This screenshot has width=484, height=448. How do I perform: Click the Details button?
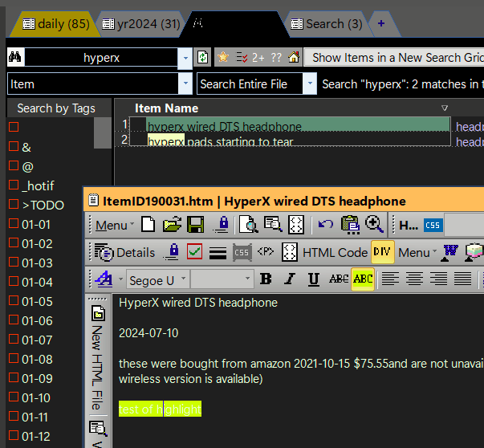tap(124, 253)
